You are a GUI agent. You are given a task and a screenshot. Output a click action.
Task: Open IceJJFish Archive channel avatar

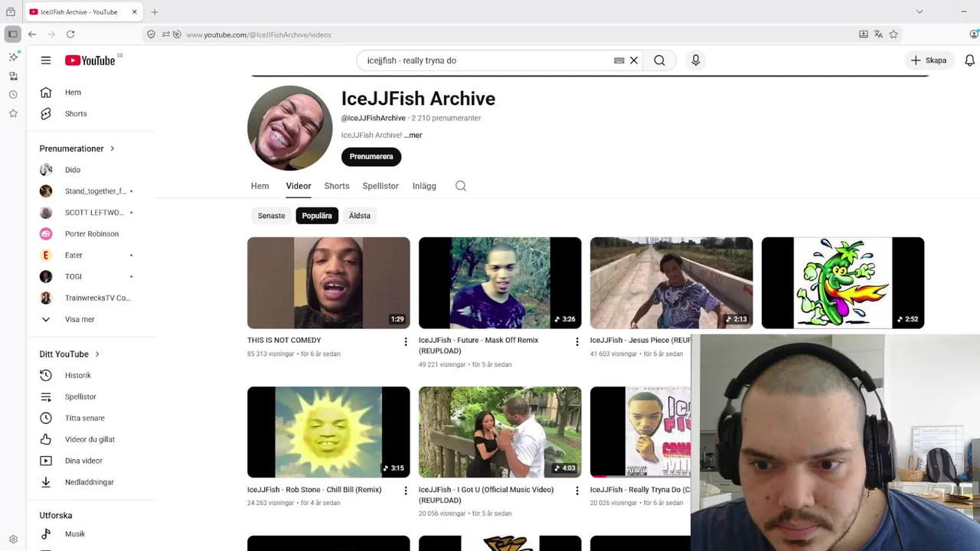[x=289, y=128]
